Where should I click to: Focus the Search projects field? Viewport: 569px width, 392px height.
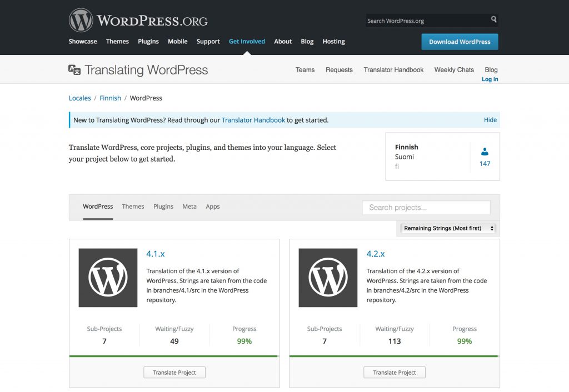[426, 208]
